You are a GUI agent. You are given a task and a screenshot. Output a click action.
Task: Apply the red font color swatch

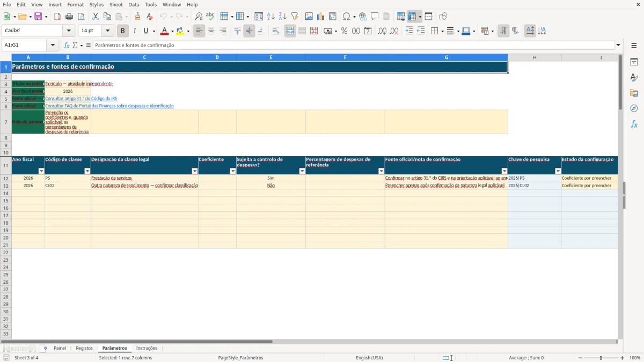164,31
